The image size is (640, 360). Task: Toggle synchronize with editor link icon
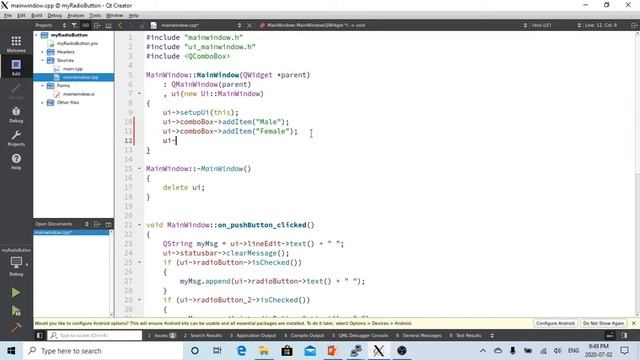click(x=85, y=25)
